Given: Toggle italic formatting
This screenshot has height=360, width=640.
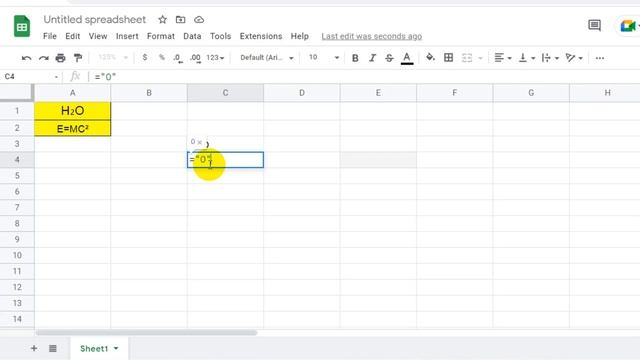Looking at the screenshot, I should (x=372, y=58).
